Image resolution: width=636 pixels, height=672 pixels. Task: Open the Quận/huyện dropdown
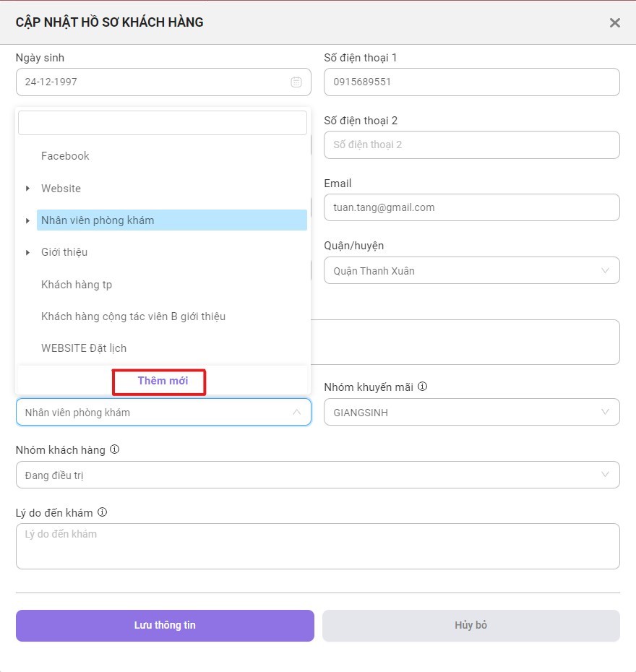pyautogui.click(x=471, y=270)
